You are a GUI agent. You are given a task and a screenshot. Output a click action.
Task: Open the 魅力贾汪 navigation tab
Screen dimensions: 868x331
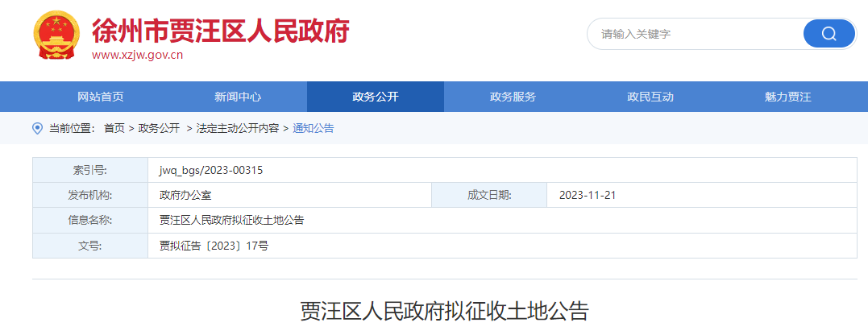click(787, 97)
